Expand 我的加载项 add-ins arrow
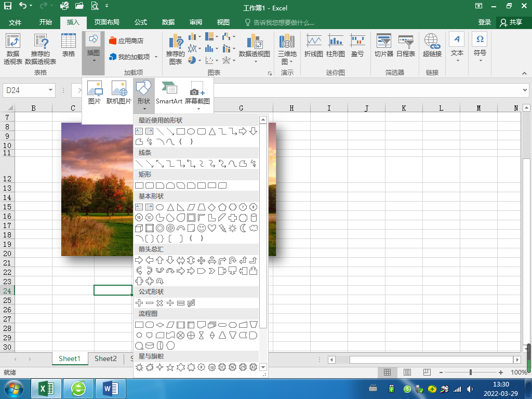The height and width of the screenshot is (399, 532). pyautogui.click(x=156, y=57)
